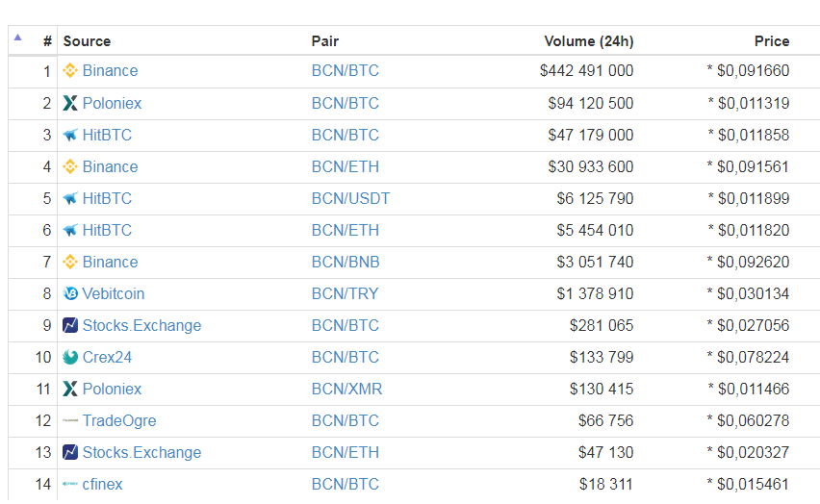Screen dimensions: 820x504
Task: Sort table by the # column header
Action: tap(47, 41)
